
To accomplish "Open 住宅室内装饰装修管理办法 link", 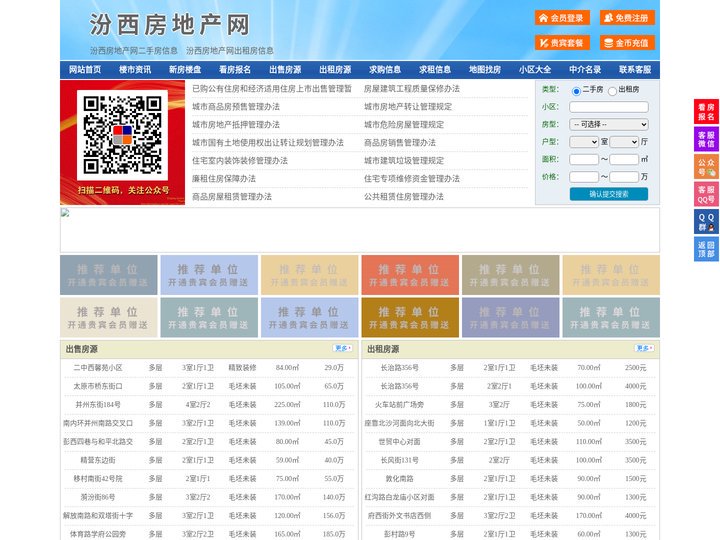I will [x=240, y=161].
